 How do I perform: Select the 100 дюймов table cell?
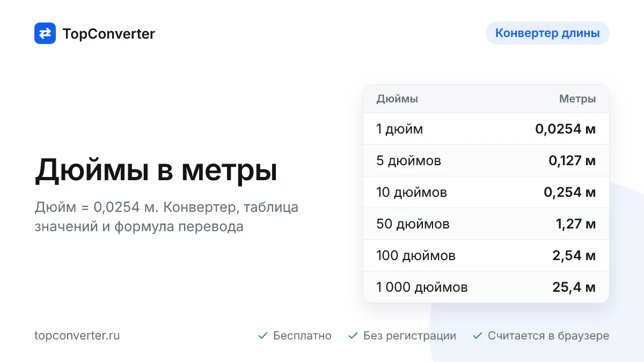(416, 256)
